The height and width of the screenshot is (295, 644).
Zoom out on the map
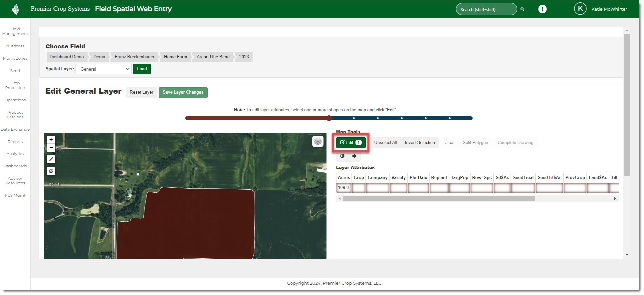(51, 147)
